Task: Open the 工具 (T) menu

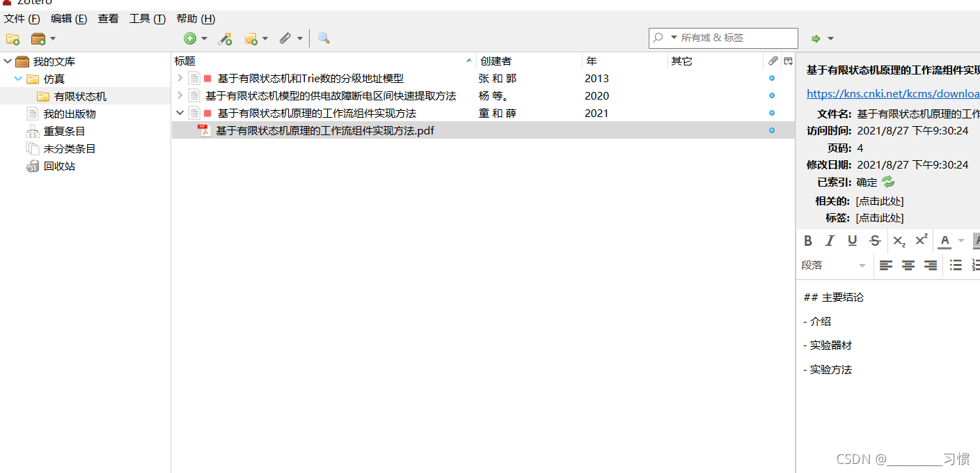Action: [x=147, y=19]
